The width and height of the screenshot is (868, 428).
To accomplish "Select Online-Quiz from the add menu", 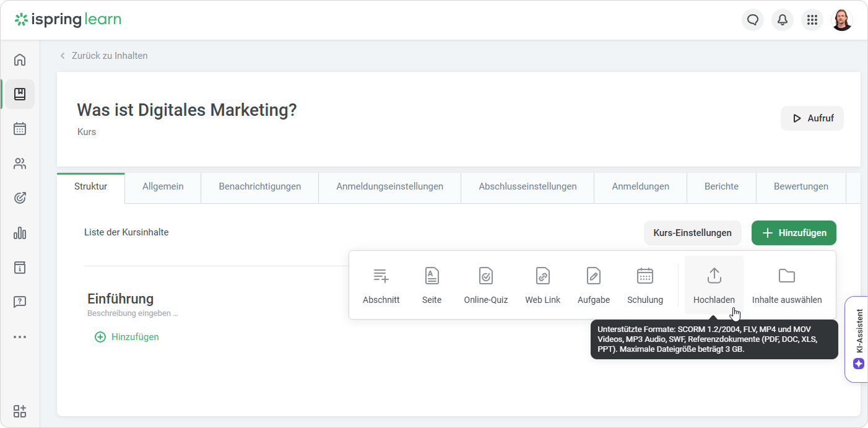I will 485,285.
